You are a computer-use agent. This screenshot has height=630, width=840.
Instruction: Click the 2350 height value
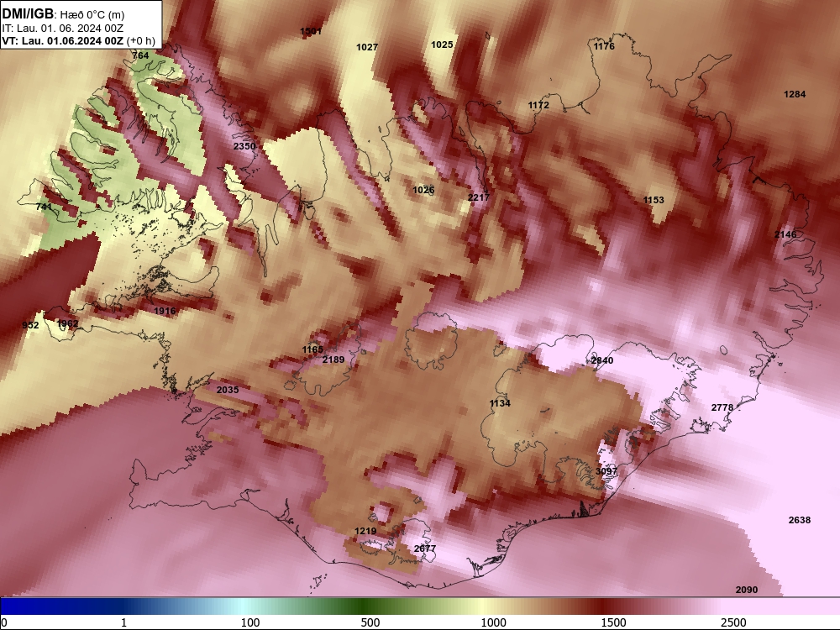click(x=244, y=145)
